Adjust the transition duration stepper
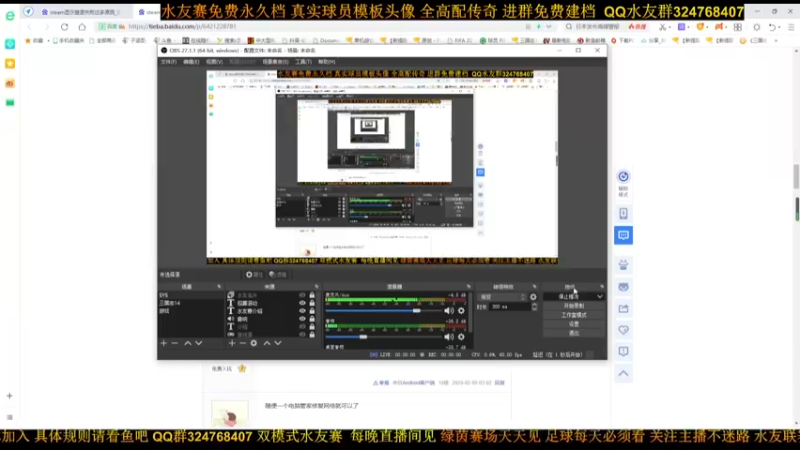Viewport: 800px width, 450px height. coord(534,307)
